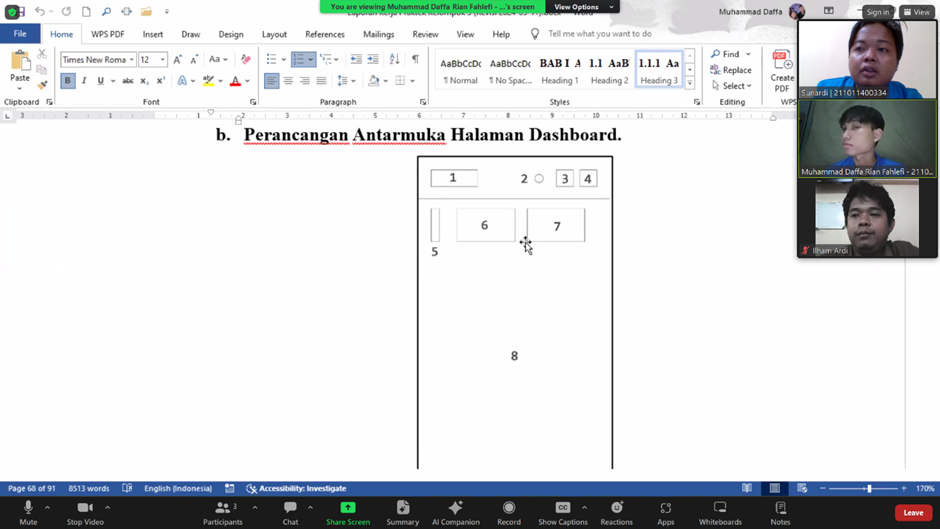Switch to the Review tab
940x529 pixels.
point(425,34)
